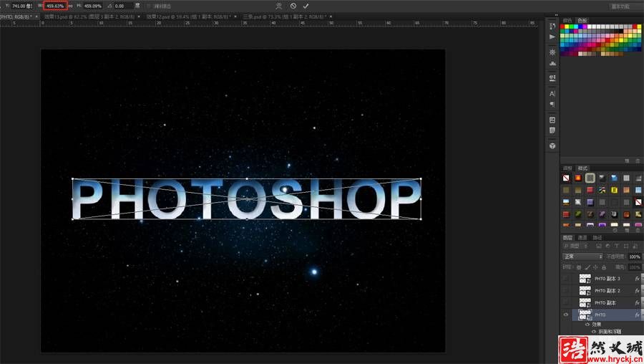Viewport: 644px width, 364px height.
Task: Open the History panel icon
Action: click(x=552, y=26)
